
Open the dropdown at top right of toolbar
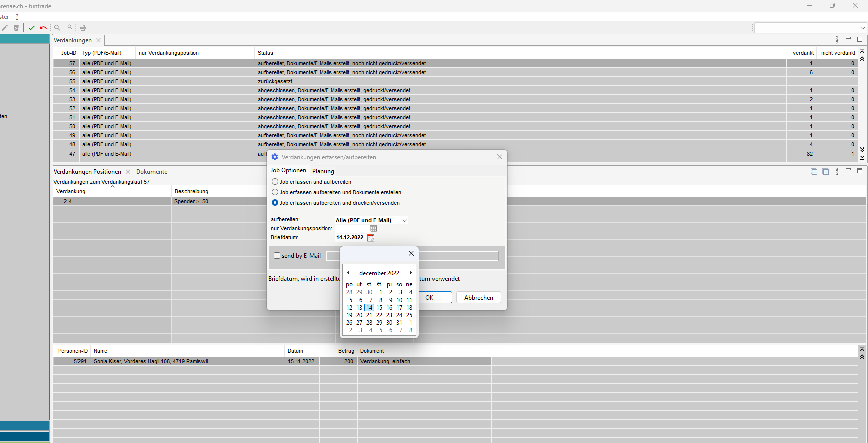click(862, 28)
